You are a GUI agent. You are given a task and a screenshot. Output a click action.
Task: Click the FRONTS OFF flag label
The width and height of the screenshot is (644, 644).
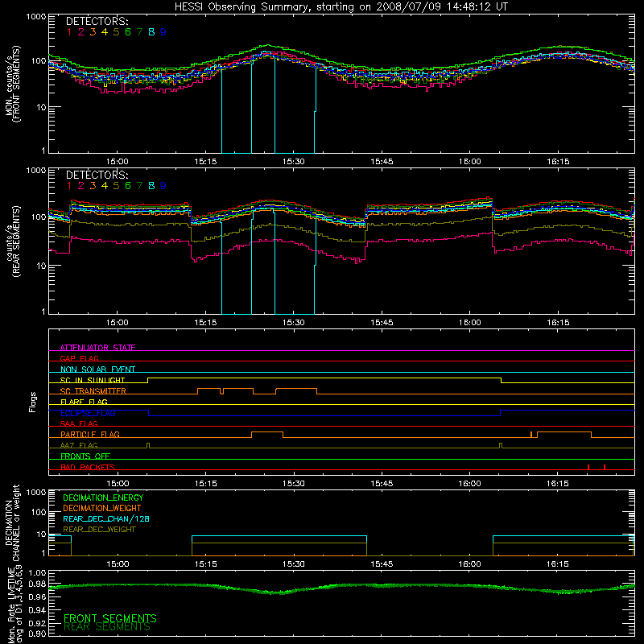point(85,456)
